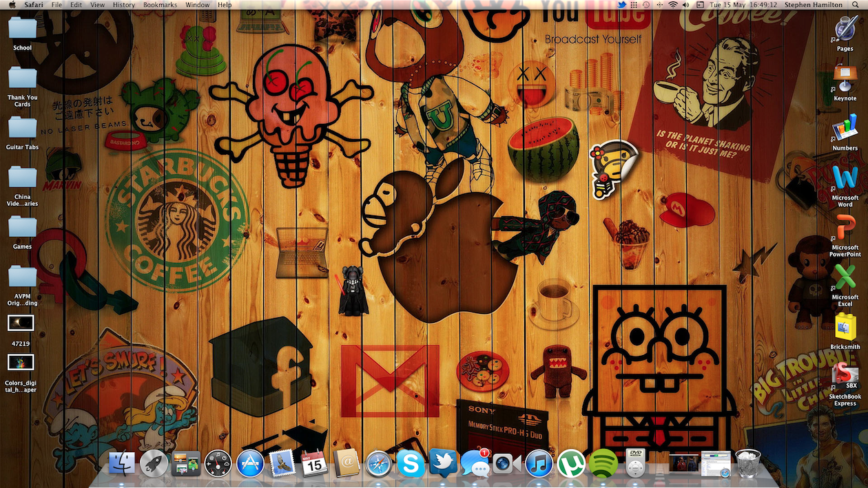The height and width of the screenshot is (488, 868).
Task: Launch iTunes from the dock
Action: pyautogui.click(x=539, y=464)
